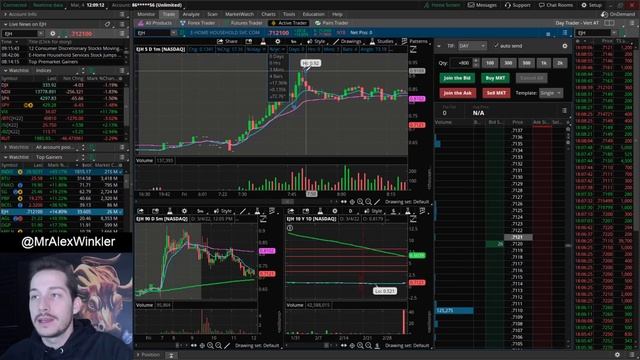
Task: Click the Sell MKT button
Action: (x=496, y=93)
